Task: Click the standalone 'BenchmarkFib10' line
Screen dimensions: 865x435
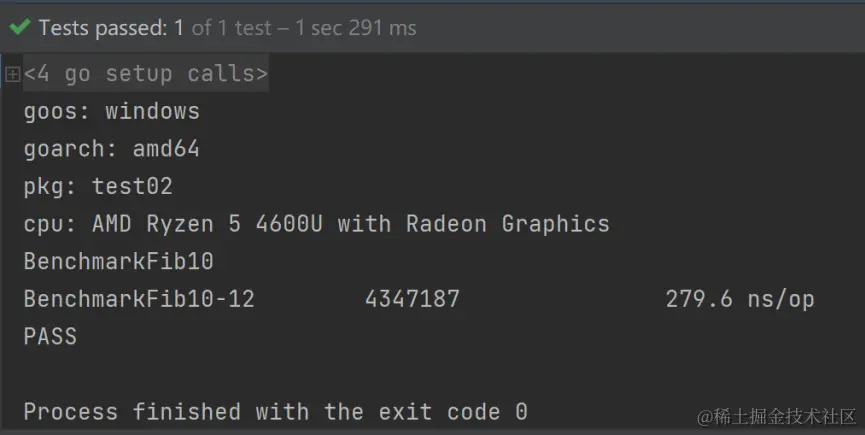Action: point(118,261)
